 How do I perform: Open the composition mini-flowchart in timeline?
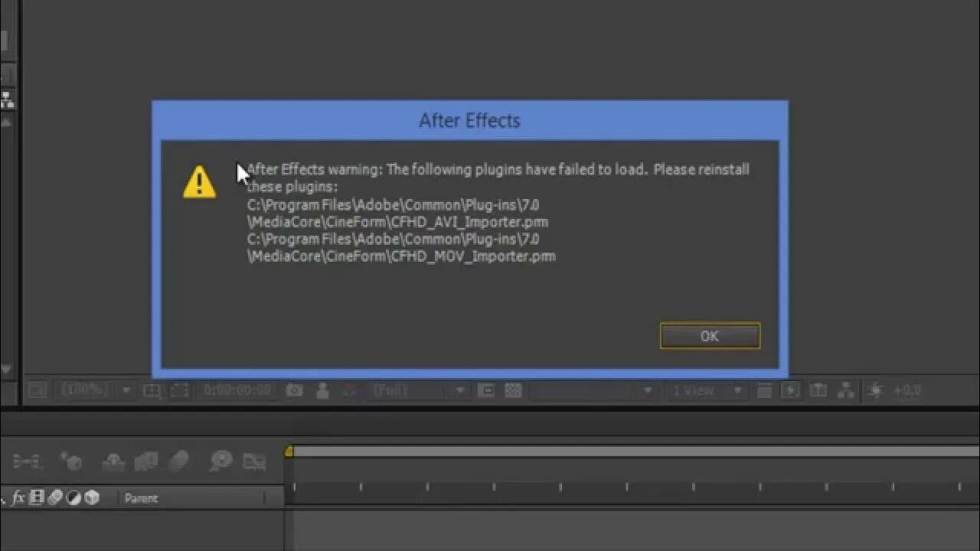(28, 461)
